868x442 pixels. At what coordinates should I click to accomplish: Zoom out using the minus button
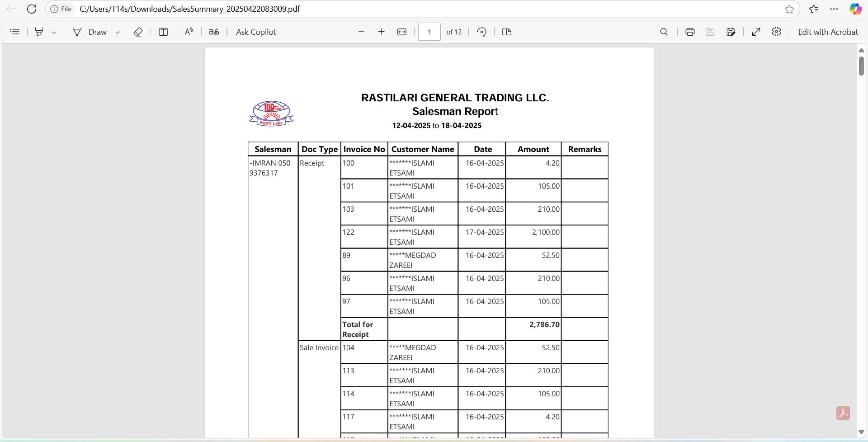click(361, 32)
